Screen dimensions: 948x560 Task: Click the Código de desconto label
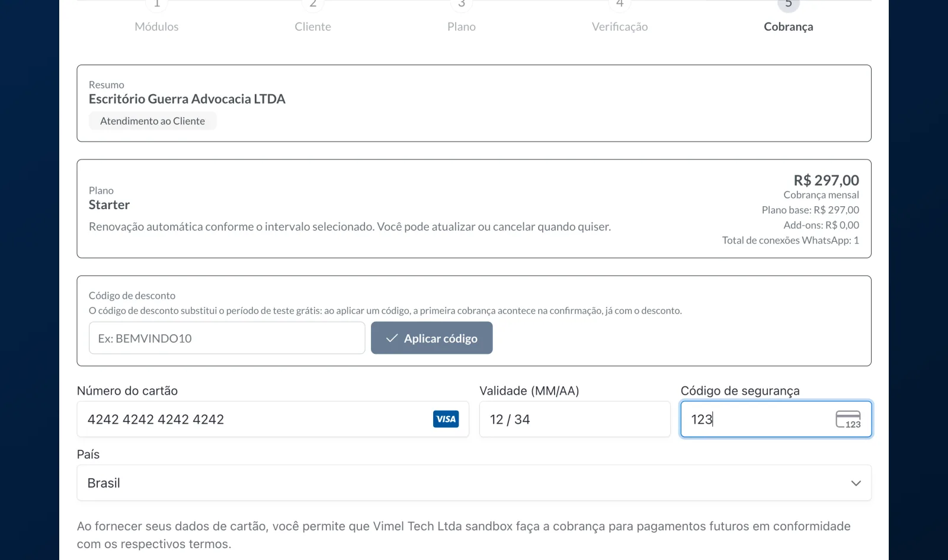click(x=132, y=296)
